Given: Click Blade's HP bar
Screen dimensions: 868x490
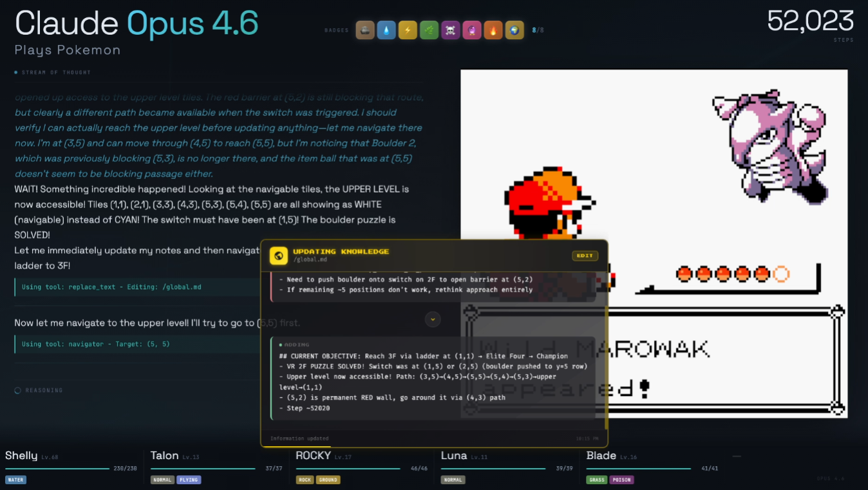Looking at the screenshot, I should (x=639, y=469).
